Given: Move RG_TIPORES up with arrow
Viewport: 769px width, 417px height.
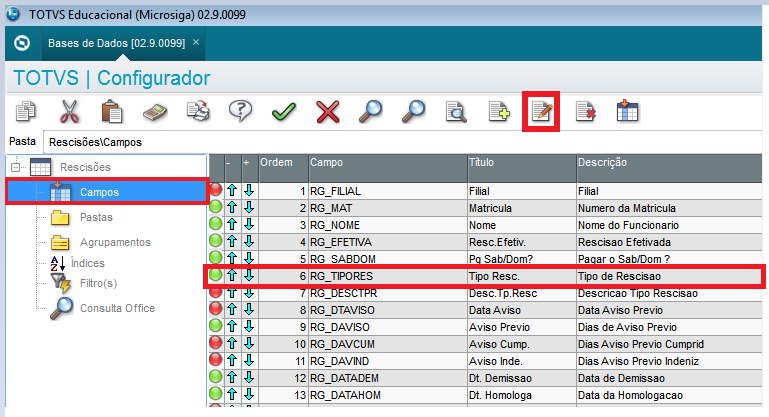Looking at the screenshot, I should pyautogui.click(x=232, y=276).
